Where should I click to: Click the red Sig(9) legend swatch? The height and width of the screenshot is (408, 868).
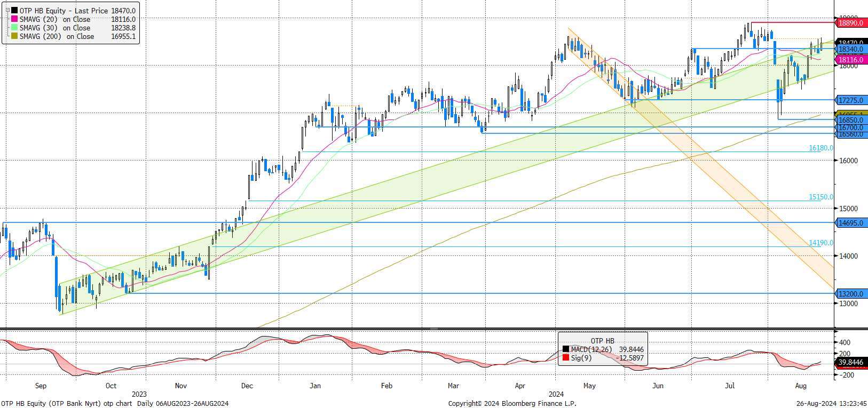566,357
